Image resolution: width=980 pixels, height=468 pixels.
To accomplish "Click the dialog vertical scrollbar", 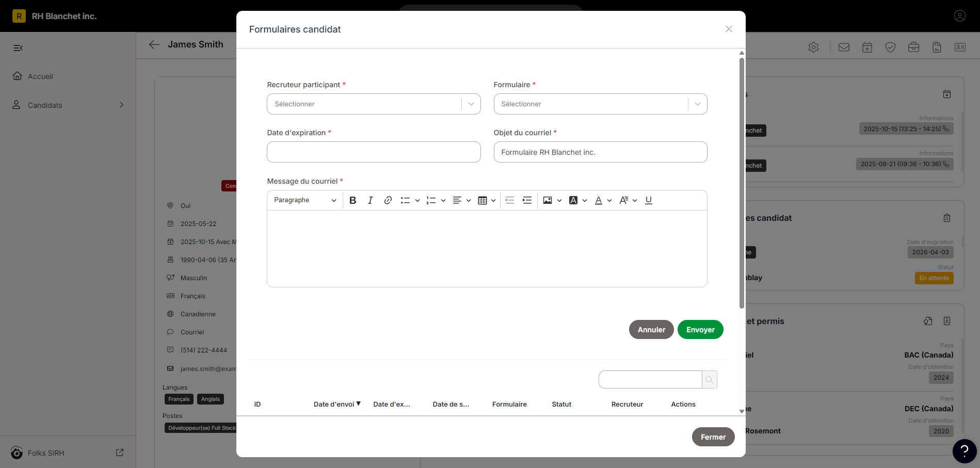I will point(742,183).
